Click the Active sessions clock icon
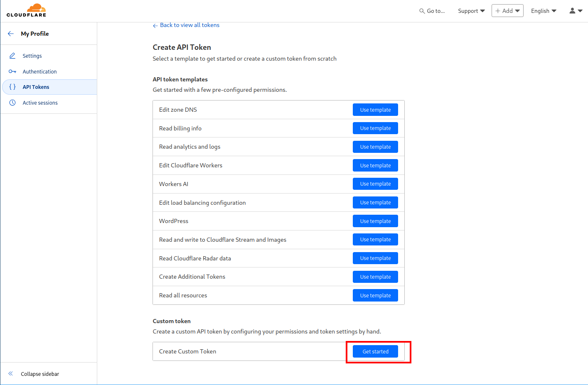This screenshot has height=385, width=588. (x=12, y=103)
